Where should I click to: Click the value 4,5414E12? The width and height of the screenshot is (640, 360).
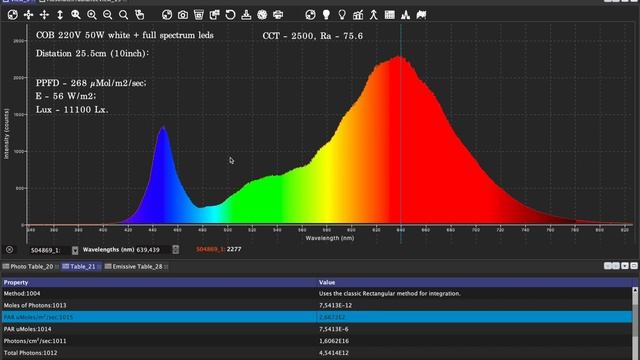tap(333, 353)
